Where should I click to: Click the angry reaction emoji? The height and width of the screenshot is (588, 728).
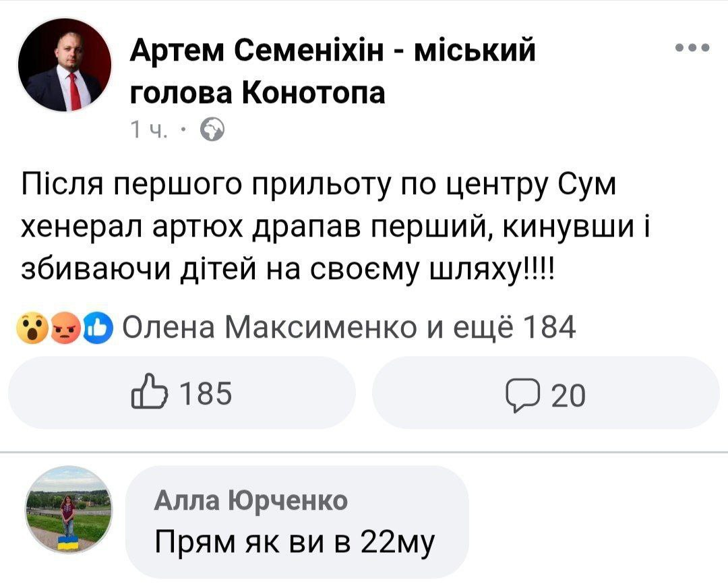click(x=65, y=328)
